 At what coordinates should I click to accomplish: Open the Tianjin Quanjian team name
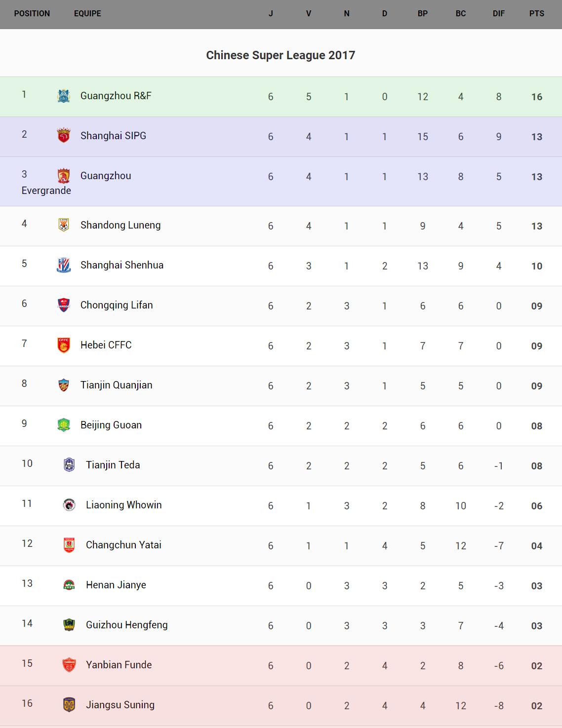(x=116, y=385)
